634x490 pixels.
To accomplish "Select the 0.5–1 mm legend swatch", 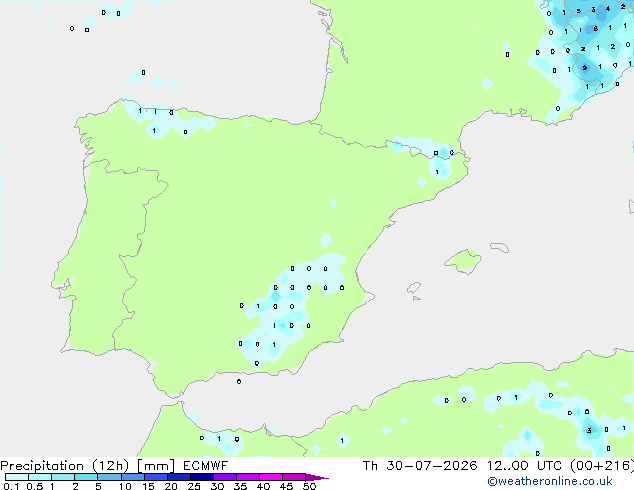I will click(x=40, y=477).
